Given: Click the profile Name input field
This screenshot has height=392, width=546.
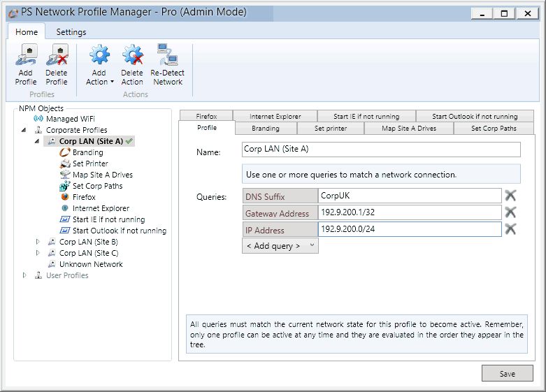Looking at the screenshot, I should (x=381, y=150).
